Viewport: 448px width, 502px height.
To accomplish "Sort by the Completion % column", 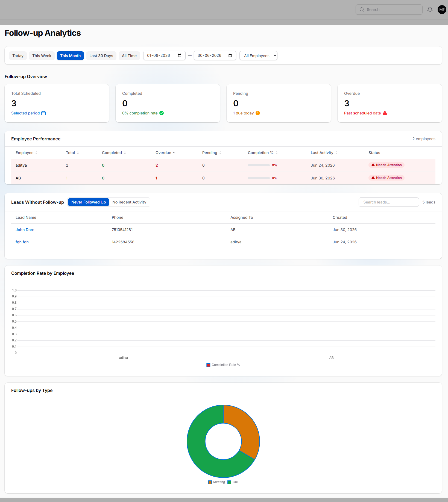I will coord(263,153).
